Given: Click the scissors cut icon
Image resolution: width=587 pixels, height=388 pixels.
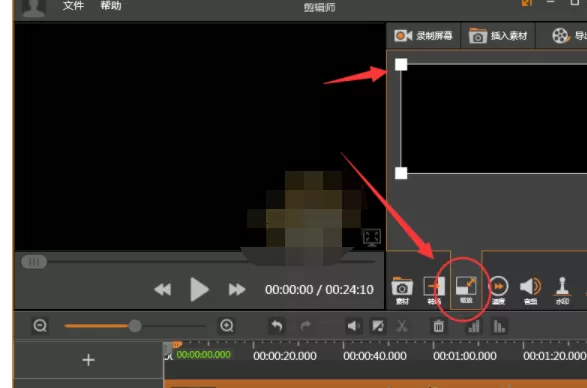Looking at the screenshot, I should pos(402,326).
